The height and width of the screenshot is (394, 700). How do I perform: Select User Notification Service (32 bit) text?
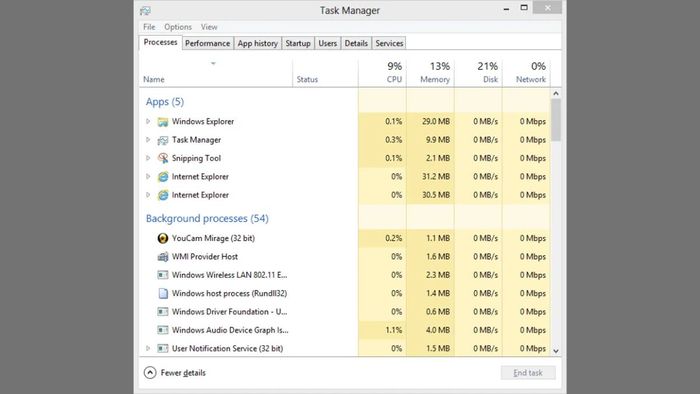coord(228,348)
